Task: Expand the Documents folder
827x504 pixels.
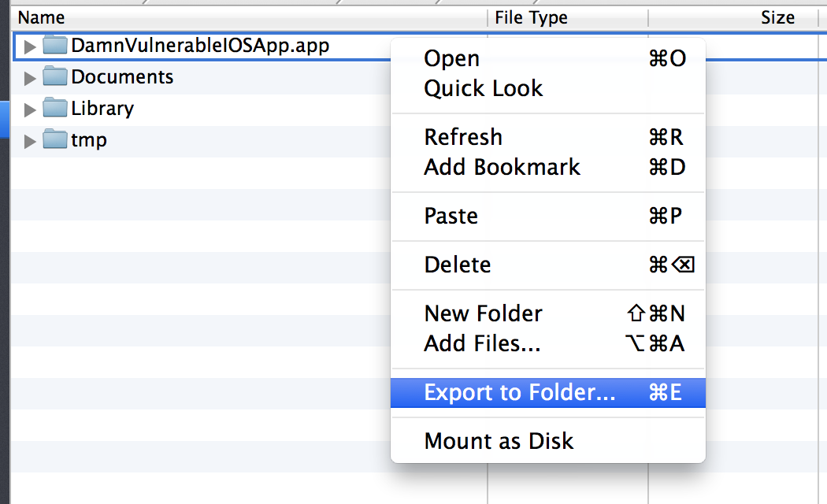Action: point(30,79)
